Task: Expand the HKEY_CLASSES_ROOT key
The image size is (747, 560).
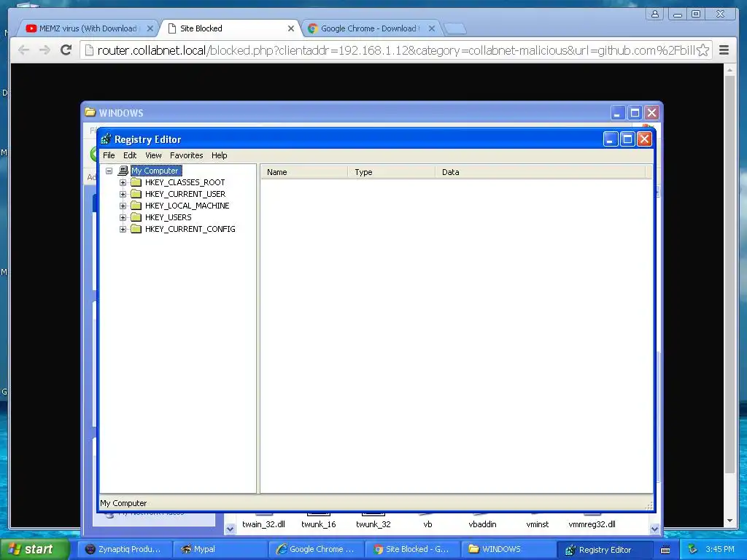Action: click(123, 182)
